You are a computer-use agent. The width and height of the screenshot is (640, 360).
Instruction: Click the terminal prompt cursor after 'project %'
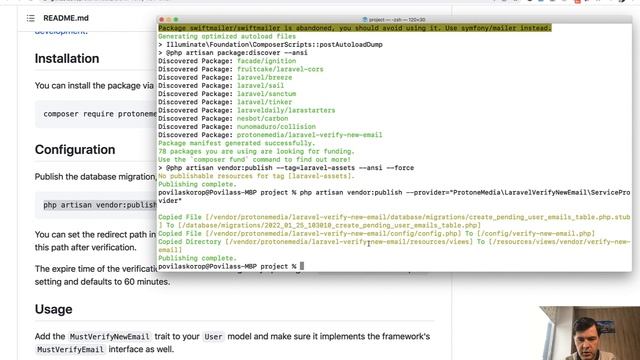pyautogui.click(x=302, y=266)
